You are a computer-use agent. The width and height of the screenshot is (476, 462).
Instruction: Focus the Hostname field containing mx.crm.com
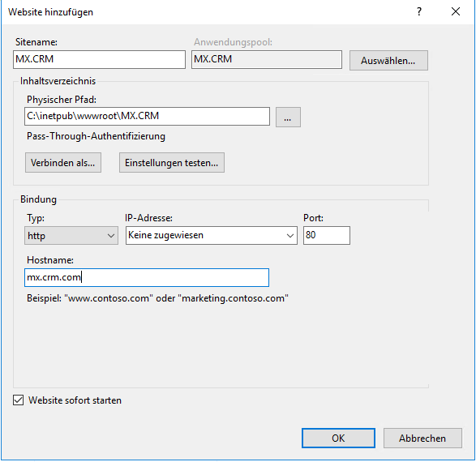(x=147, y=277)
